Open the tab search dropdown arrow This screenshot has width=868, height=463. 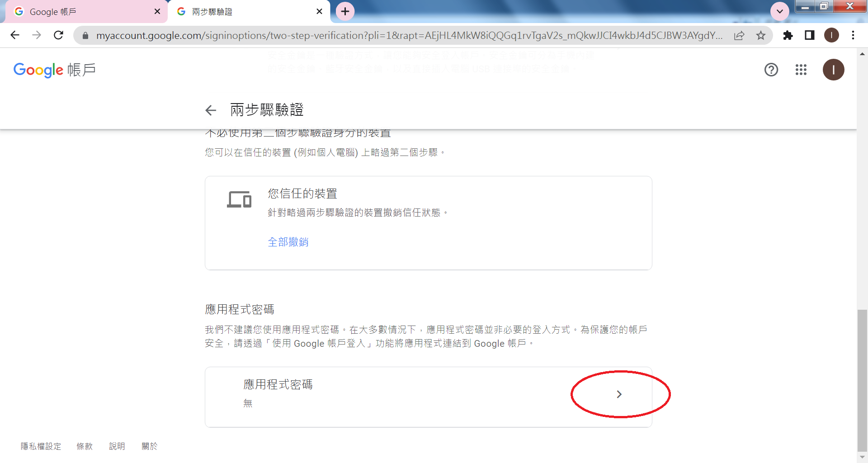pyautogui.click(x=780, y=11)
